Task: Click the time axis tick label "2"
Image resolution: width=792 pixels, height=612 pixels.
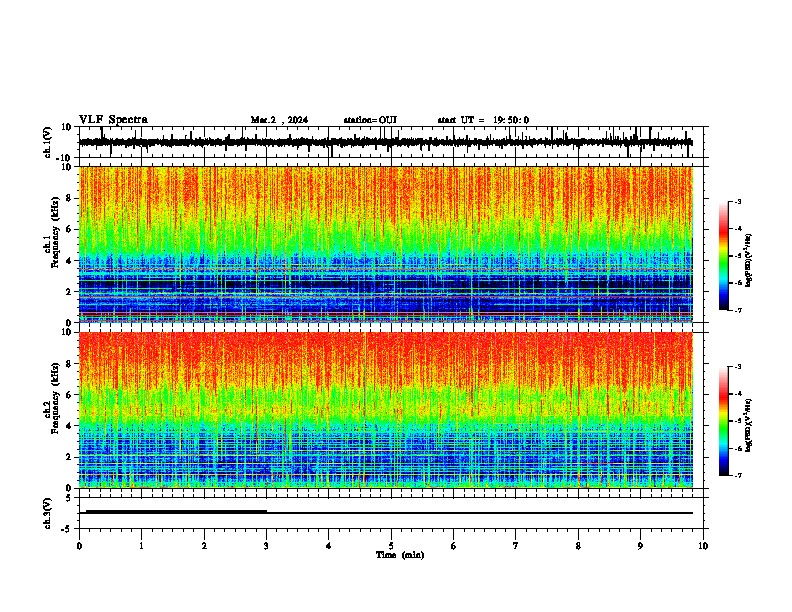Action: (x=204, y=546)
